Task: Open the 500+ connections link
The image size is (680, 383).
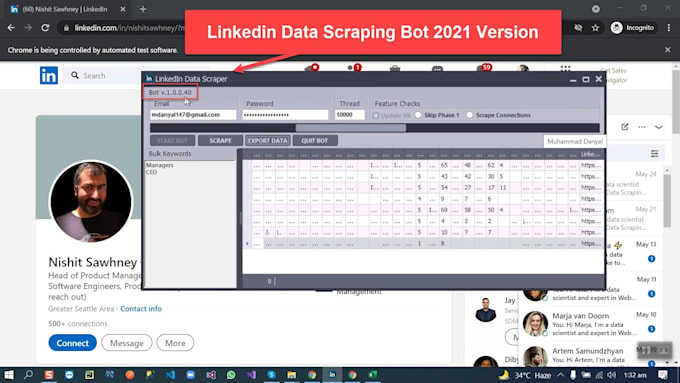Action: [x=78, y=324]
